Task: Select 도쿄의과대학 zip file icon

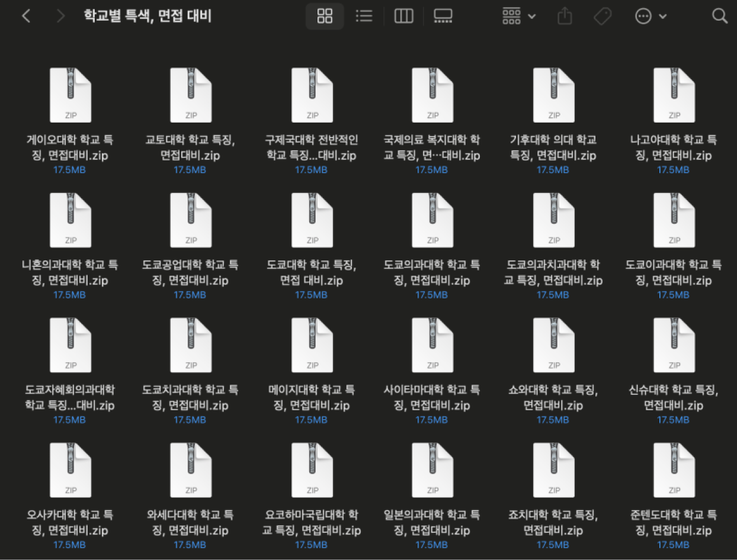Action: (432, 220)
